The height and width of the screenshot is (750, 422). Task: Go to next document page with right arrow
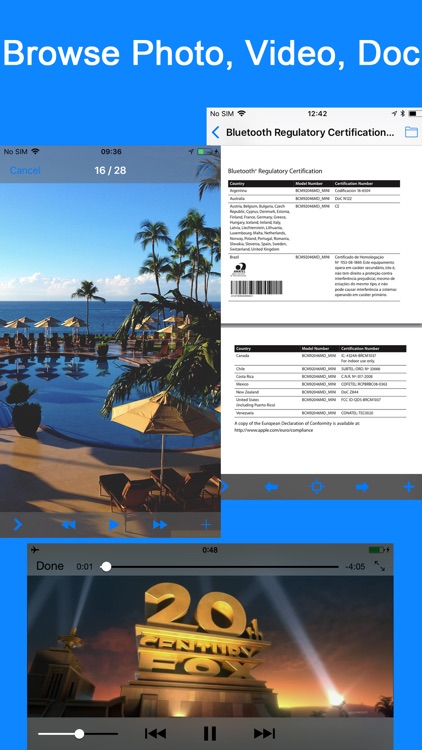click(x=362, y=487)
